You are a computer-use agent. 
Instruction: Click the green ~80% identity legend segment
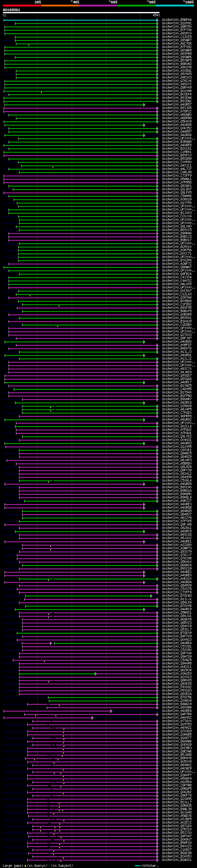(x=137, y=6)
